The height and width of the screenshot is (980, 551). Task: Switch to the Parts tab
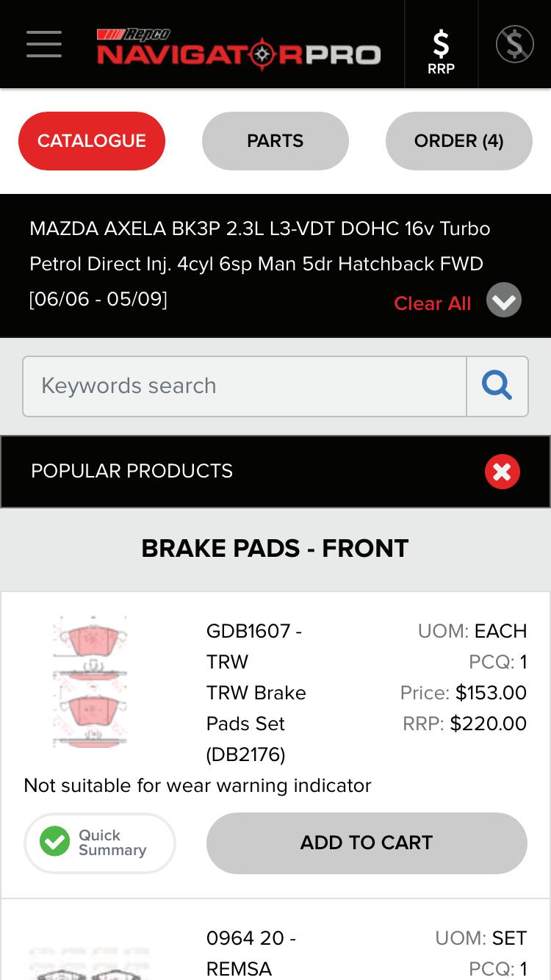[275, 141]
